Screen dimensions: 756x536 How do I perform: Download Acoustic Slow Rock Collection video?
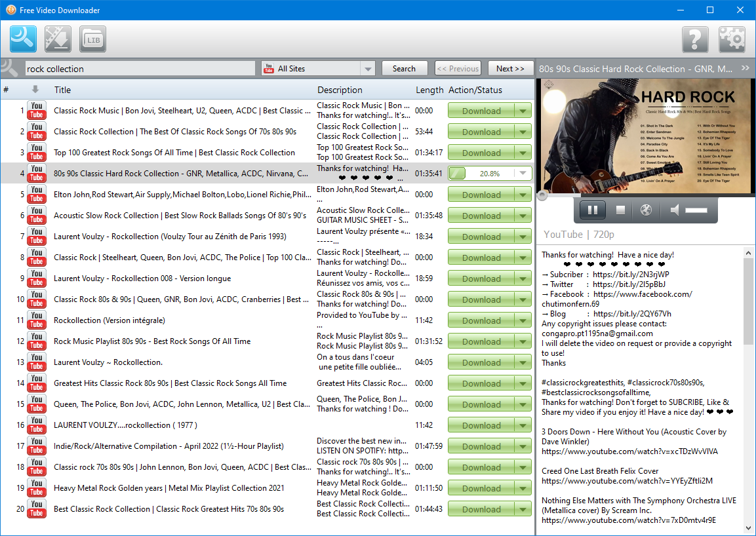point(481,216)
